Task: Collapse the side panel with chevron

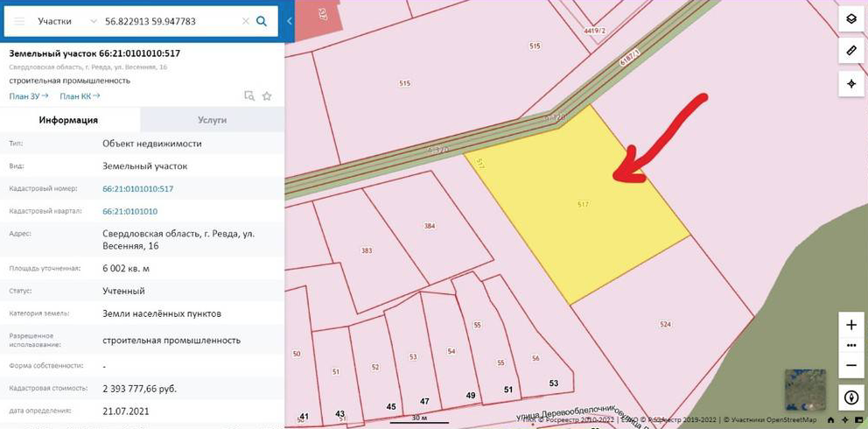Action: tap(289, 21)
